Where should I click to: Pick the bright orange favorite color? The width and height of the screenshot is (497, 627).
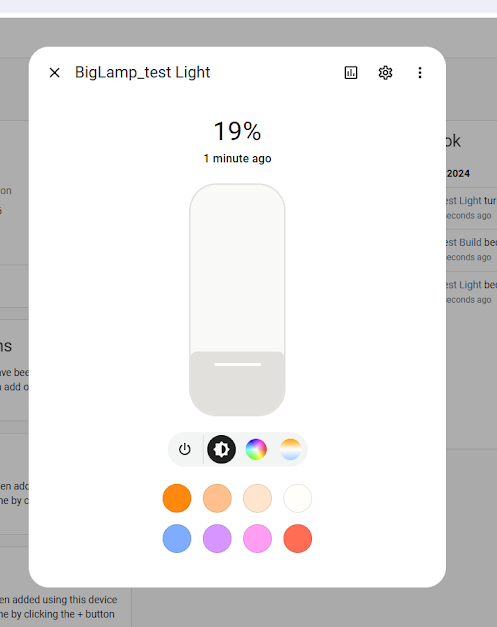[x=177, y=498]
